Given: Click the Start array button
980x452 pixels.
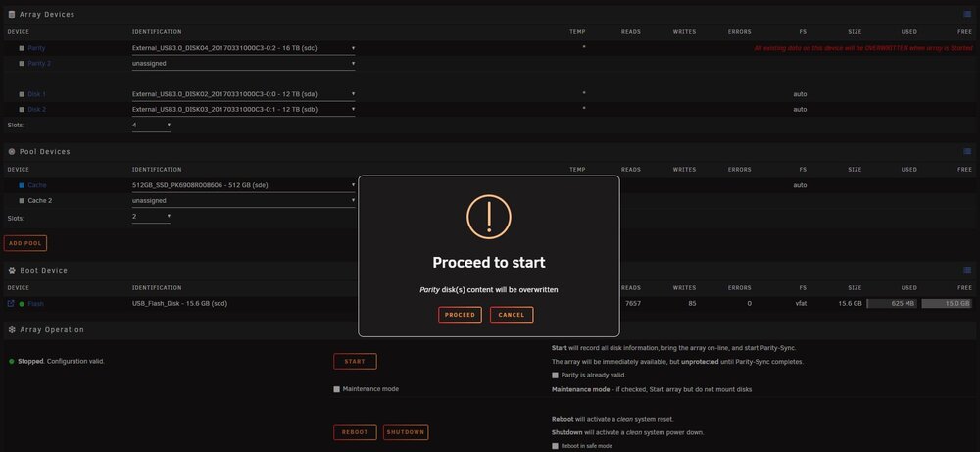Looking at the screenshot, I should 355,362.
